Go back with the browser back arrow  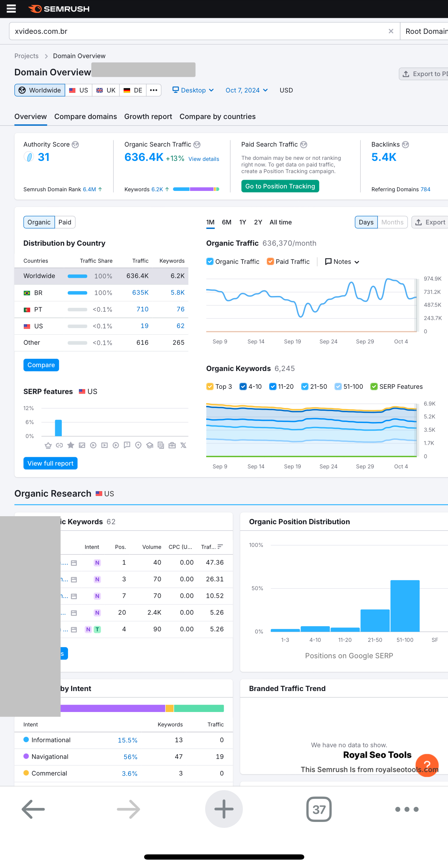(33, 809)
